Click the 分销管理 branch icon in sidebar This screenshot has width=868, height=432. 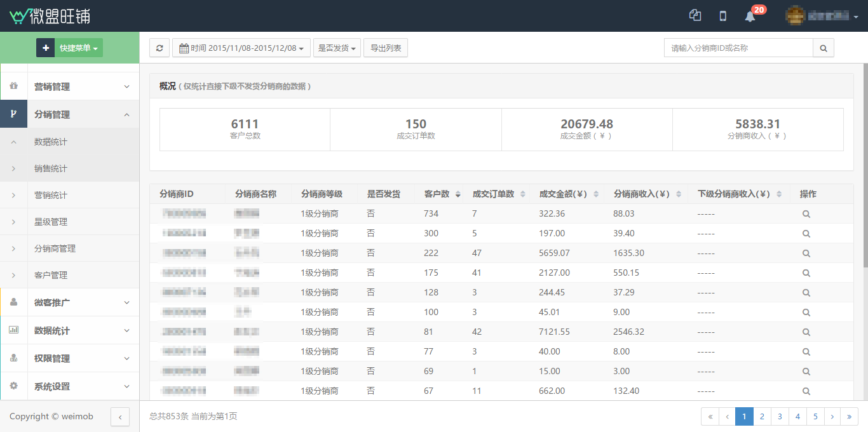[14, 114]
